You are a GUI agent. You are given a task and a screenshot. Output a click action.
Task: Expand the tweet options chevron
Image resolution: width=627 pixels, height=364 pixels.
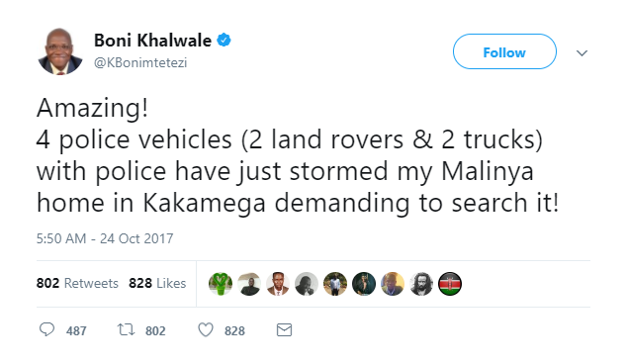pos(582,52)
